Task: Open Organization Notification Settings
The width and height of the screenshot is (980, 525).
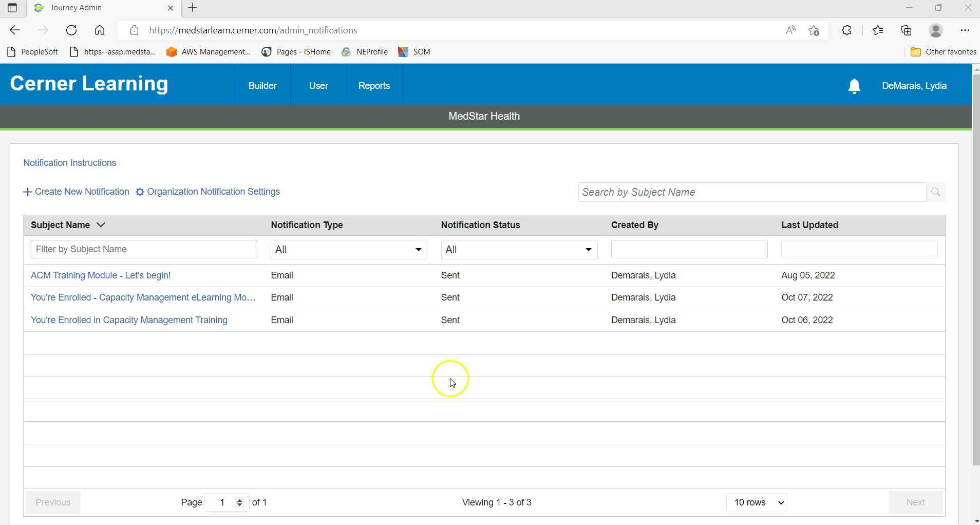Action: pos(208,192)
